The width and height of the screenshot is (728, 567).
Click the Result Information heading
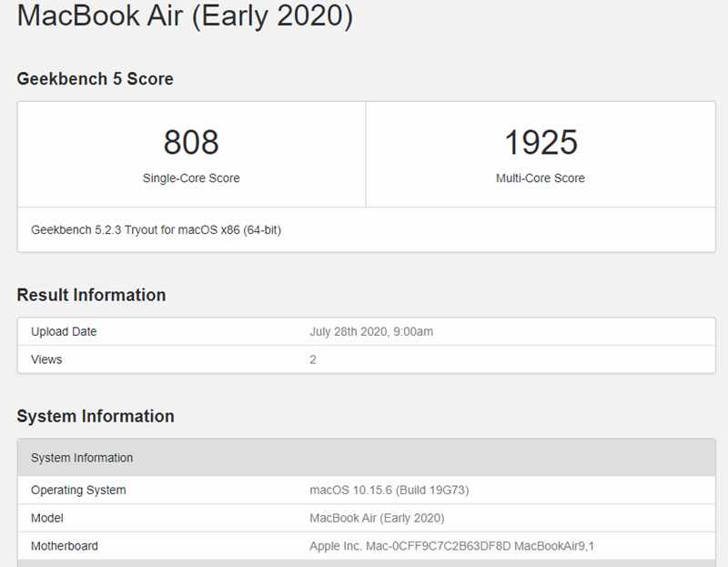click(x=91, y=295)
